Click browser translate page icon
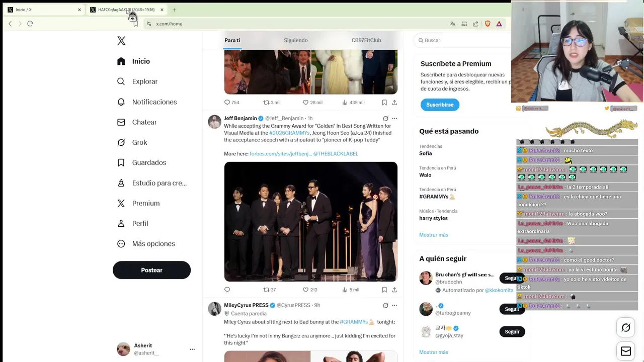The image size is (644, 362). [x=453, y=24]
